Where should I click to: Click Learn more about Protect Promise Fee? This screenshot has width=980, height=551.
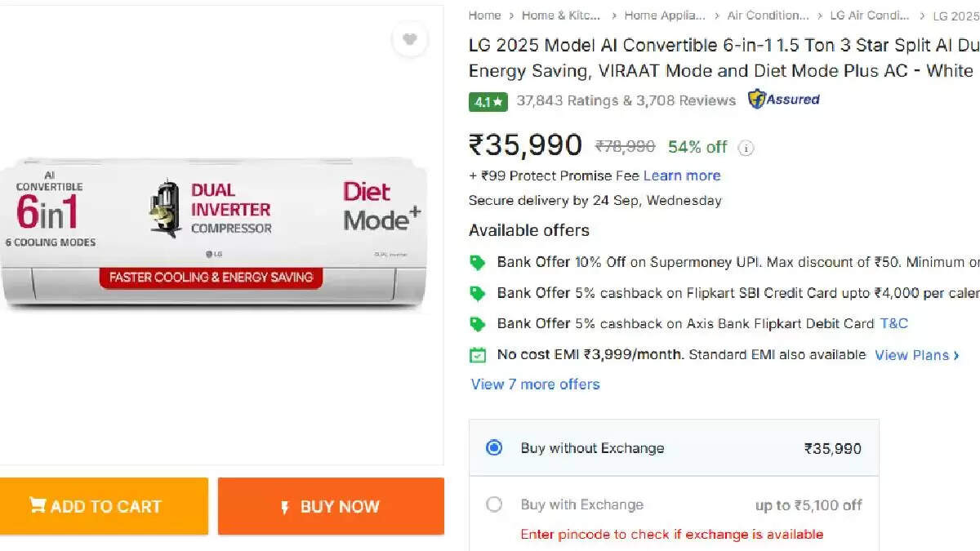681,176
